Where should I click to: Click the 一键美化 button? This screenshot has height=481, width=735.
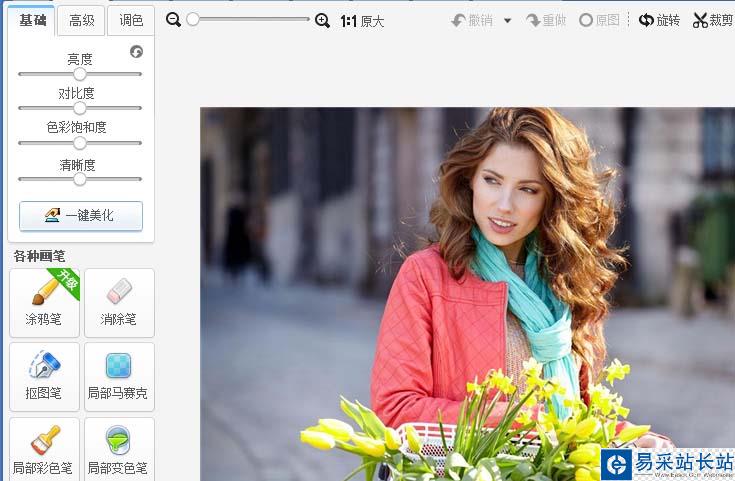(81, 216)
